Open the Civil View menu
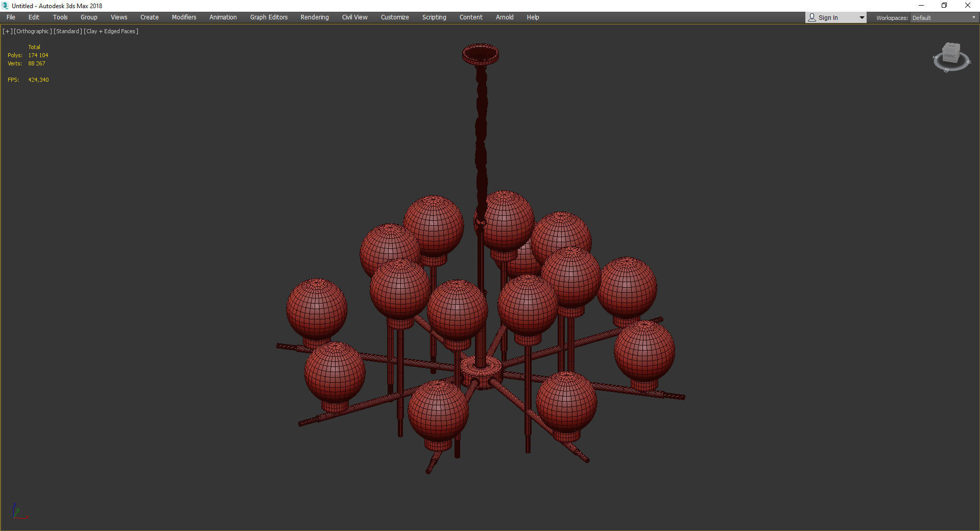 coord(355,17)
